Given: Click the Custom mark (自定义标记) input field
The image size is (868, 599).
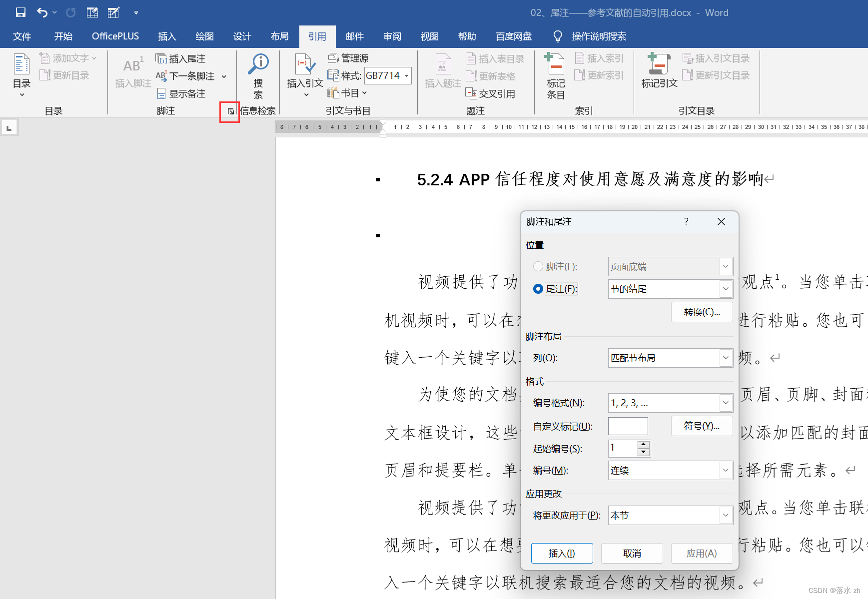Looking at the screenshot, I should [x=628, y=426].
